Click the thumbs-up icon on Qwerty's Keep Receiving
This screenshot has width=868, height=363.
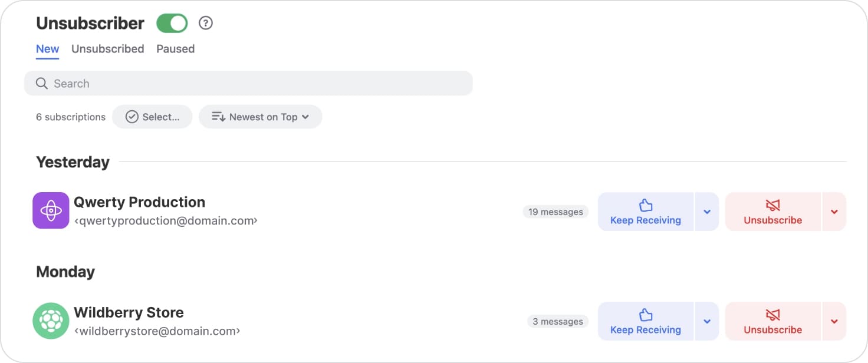pos(646,204)
